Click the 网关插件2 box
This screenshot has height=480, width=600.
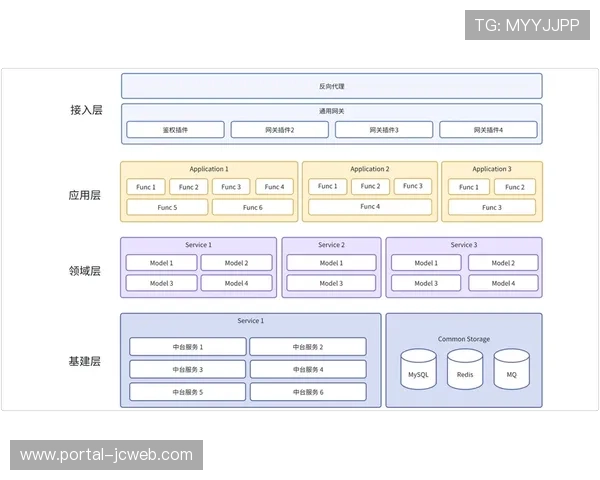pos(280,130)
